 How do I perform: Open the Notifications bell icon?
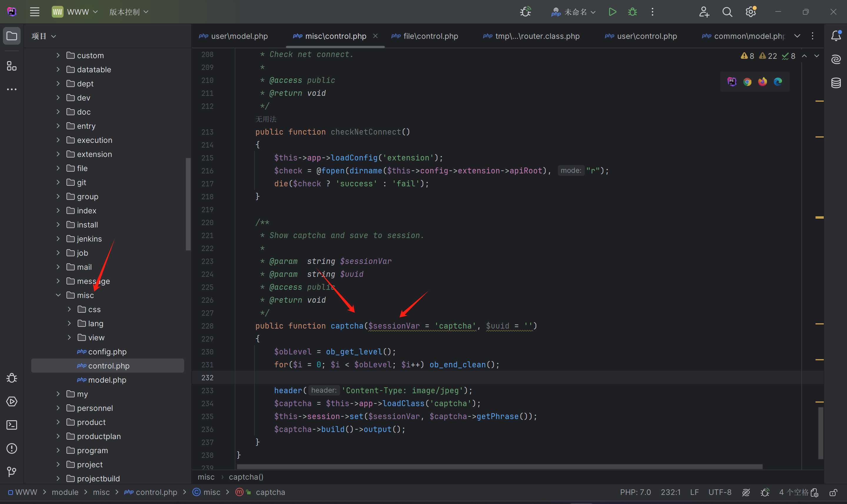pyautogui.click(x=836, y=36)
